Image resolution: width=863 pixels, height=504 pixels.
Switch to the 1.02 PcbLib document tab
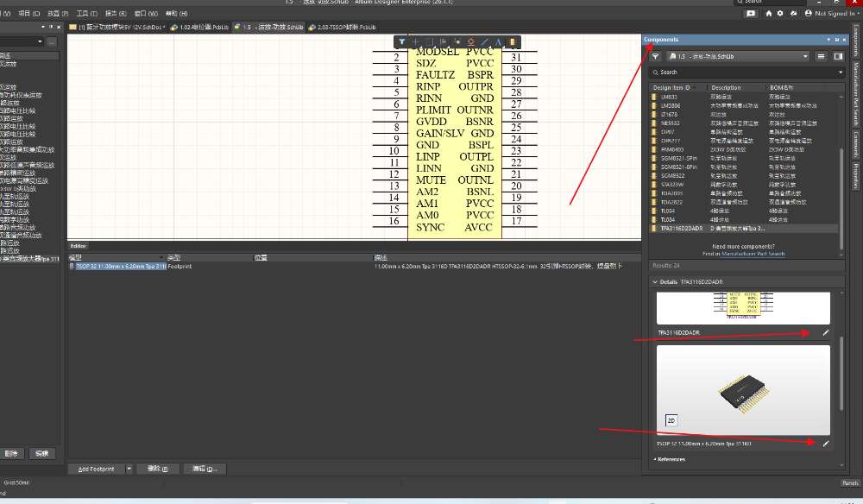199,27
